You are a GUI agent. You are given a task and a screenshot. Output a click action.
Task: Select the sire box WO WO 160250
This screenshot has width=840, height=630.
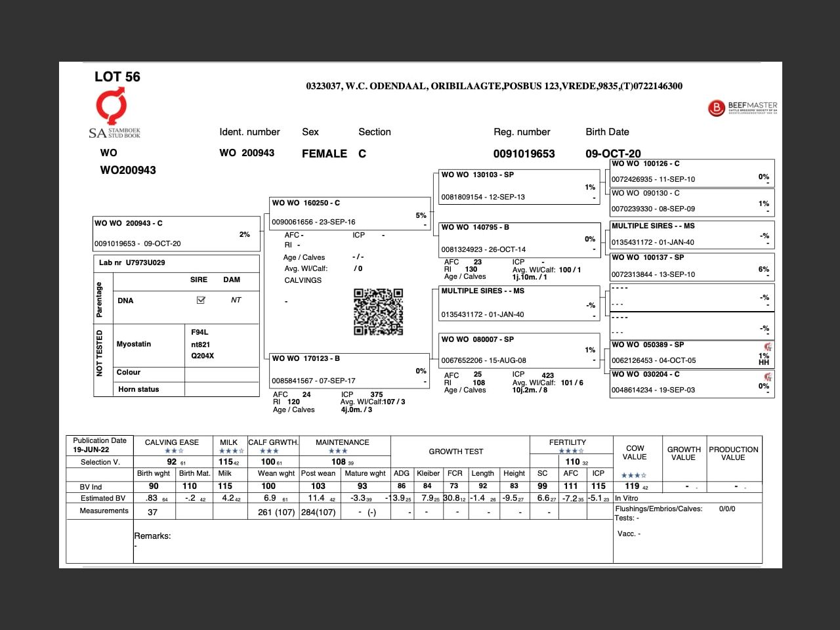pyautogui.click(x=349, y=213)
